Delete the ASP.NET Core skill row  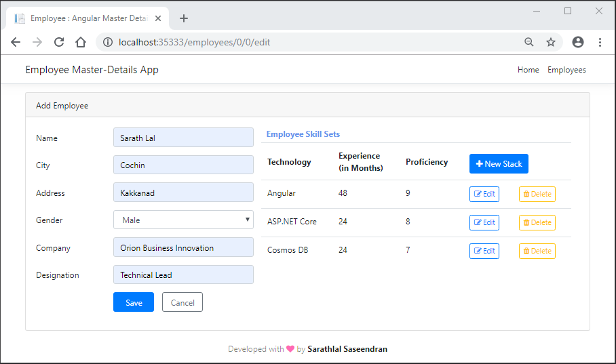[x=537, y=222]
